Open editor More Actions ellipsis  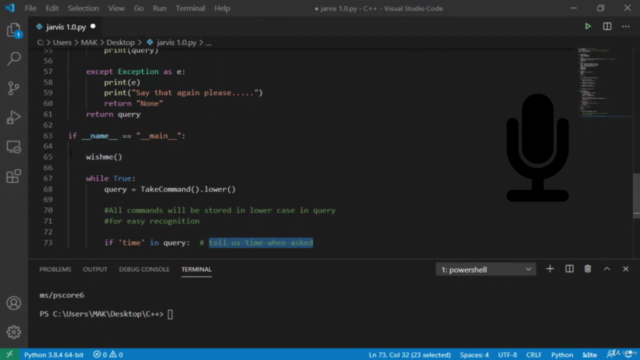tap(626, 27)
